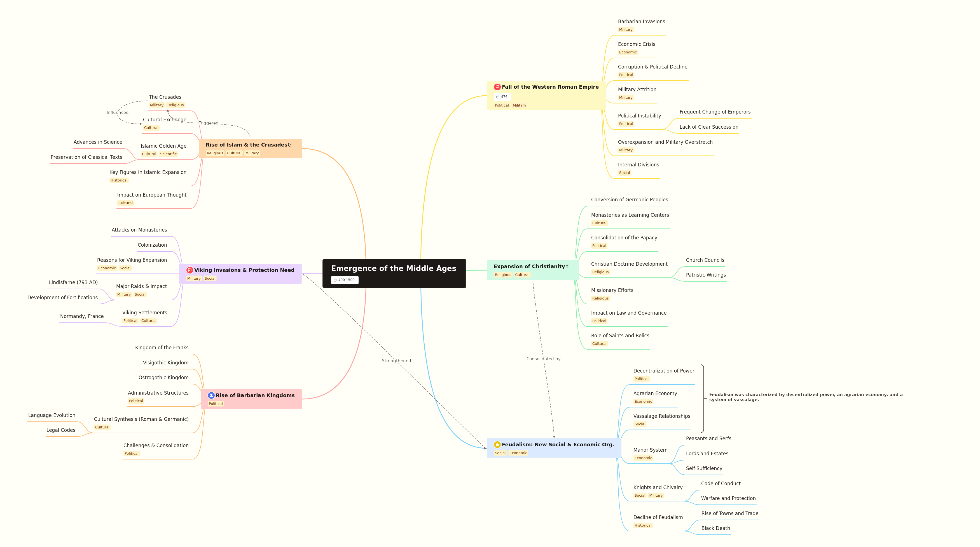Click the Scientific tag under Islamic Golden Age
This screenshot has height=547, width=980.
pyautogui.click(x=168, y=154)
